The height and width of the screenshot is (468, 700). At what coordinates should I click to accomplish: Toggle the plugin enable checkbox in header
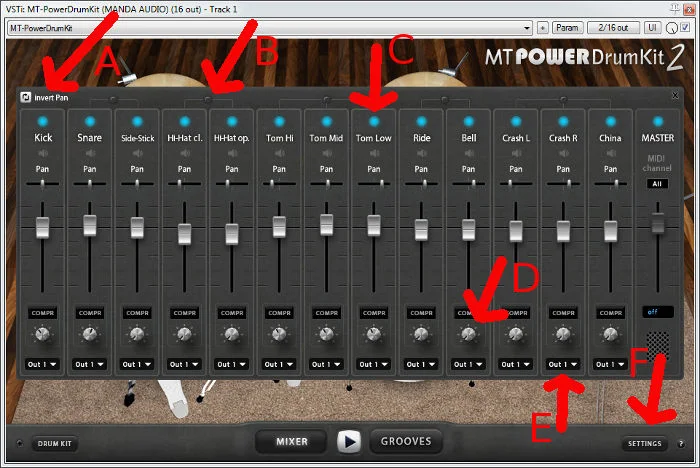point(685,28)
